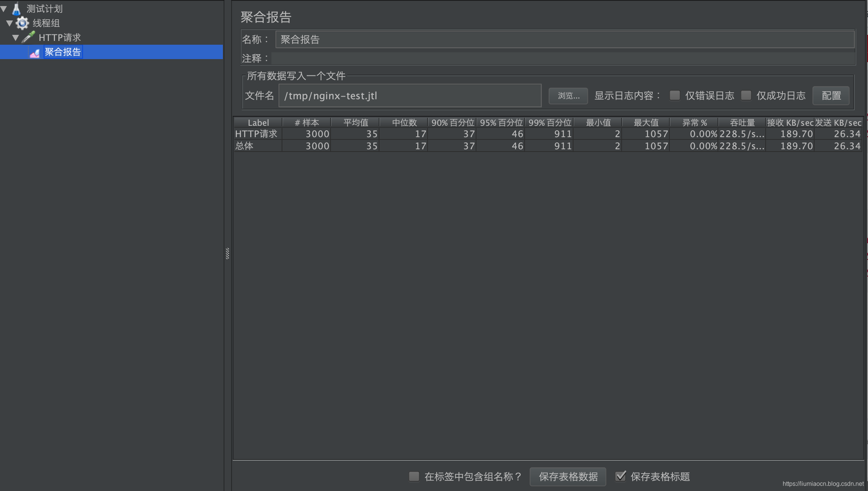Toggle 在标签中包含组名称 checkbox
This screenshot has height=491, width=868.
(414, 476)
